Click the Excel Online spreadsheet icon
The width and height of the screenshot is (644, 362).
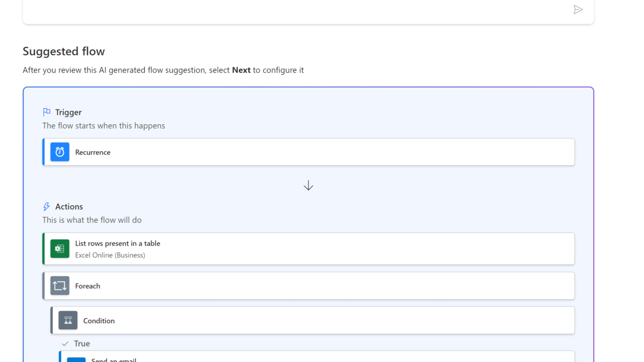(x=60, y=248)
